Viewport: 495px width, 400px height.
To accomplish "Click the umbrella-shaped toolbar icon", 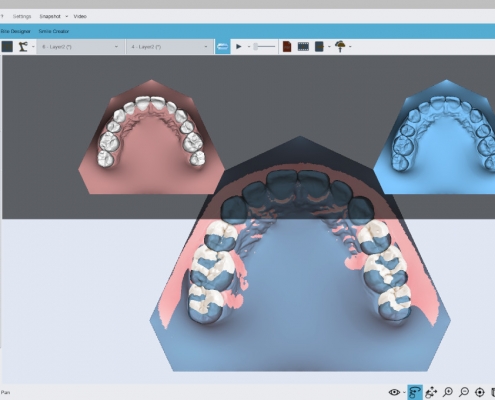I will point(340,46).
